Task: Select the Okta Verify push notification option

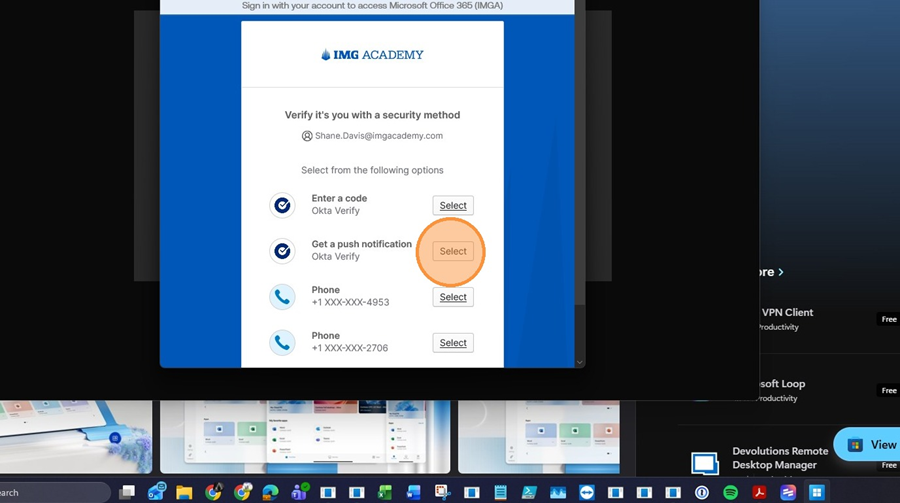Action: [x=453, y=251]
